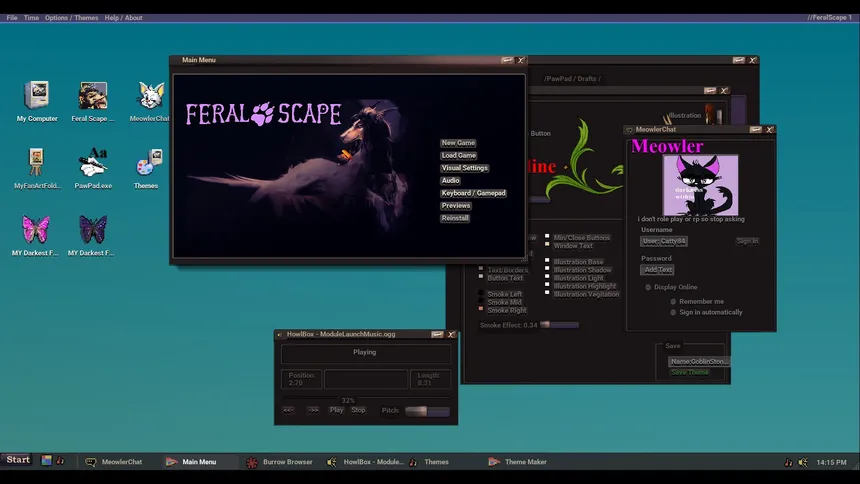Click the Password Add Text field
Viewport: 860px width, 484px height.
point(657,269)
